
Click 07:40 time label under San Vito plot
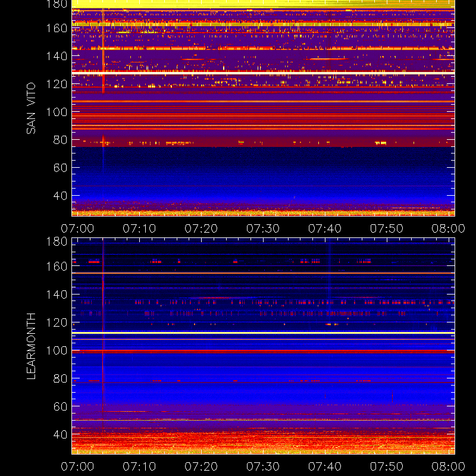pos(325,228)
